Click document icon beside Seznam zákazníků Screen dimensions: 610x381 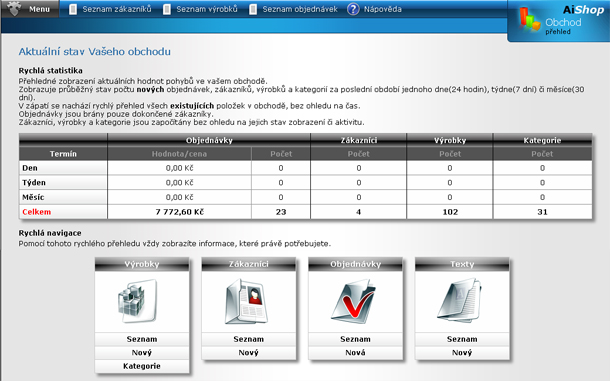click(x=73, y=9)
